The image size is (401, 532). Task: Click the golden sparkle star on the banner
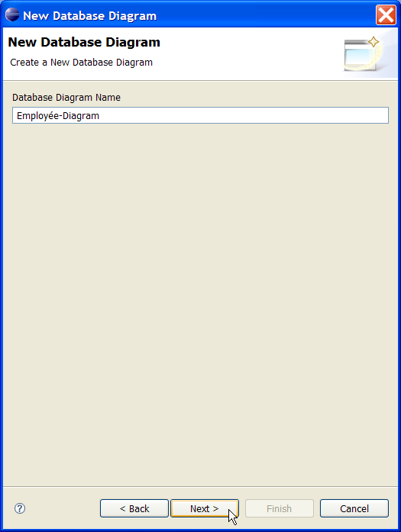point(374,42)
